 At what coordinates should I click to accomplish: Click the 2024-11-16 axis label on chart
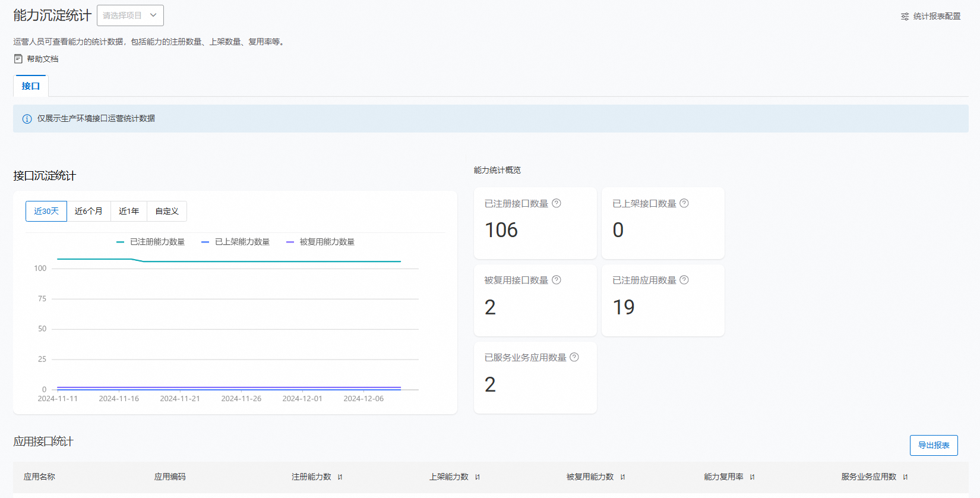click(119, 399)
